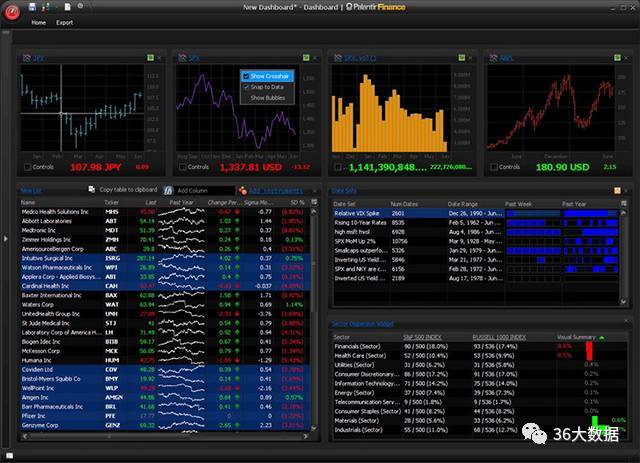This screenshot has height=463, width=640.
Task: Click the function icon beside Add Column
Action: [x=168, y=190]
